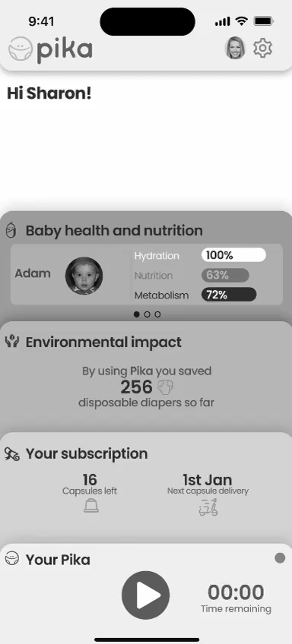Screen dimensions: 292x644
Task: Tap the Hydration 100% bar
Action: pyautogui.click(x=233, y=255)
